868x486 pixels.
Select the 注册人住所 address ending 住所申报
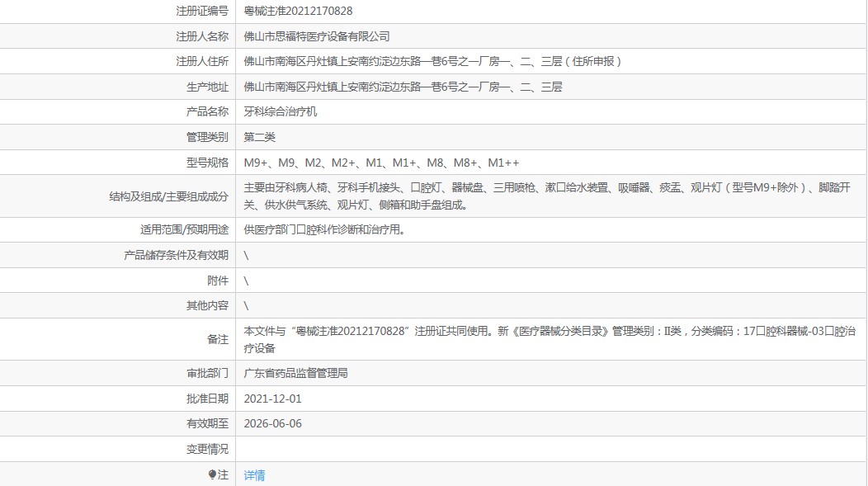[432, 61]
